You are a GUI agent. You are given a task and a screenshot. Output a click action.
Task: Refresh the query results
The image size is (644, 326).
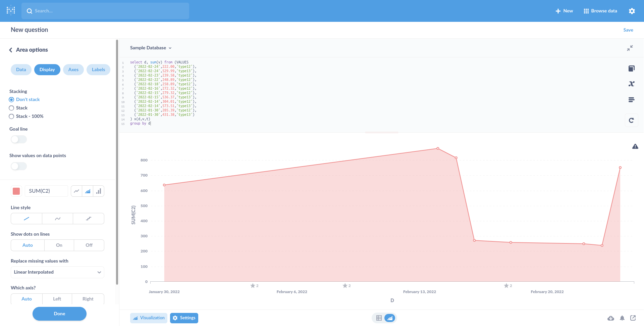(632, 120)
